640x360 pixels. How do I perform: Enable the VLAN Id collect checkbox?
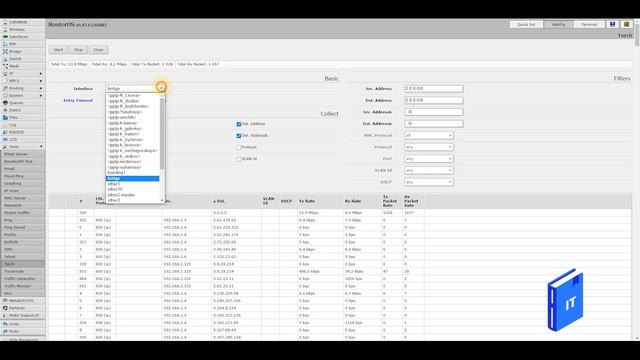[x=239, y=159]
